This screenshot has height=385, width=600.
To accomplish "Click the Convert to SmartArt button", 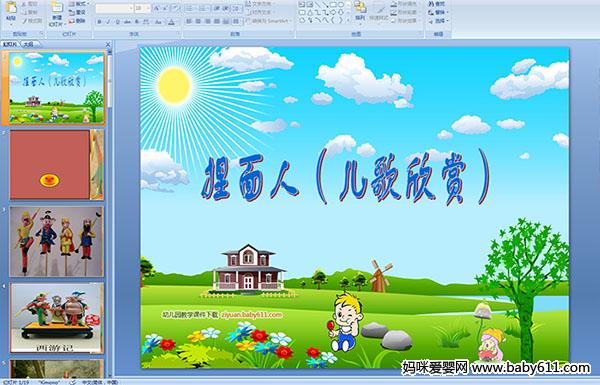I will 269,21.
